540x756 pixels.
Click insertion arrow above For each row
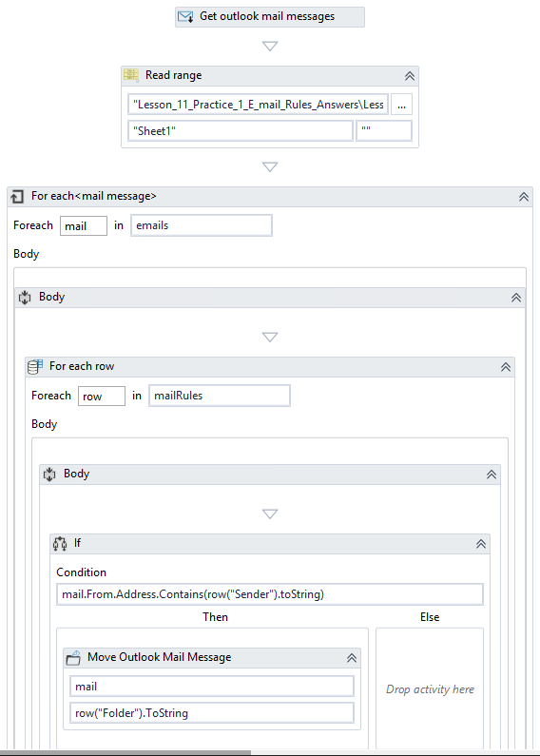click(x=270, y=337)
